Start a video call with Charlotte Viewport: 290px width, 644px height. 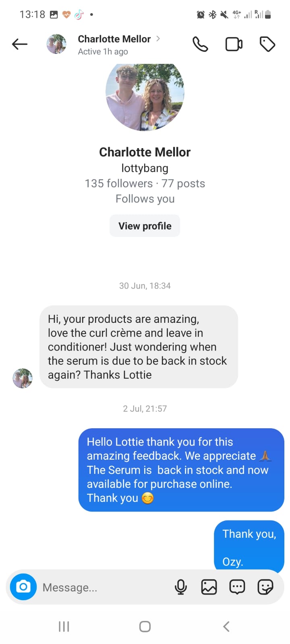(234, 44)
